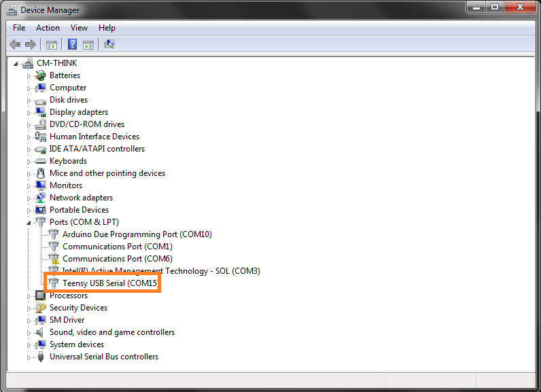Collapse the CM-THINK root node
Screen dimensions: 541x392
[16, 64]
